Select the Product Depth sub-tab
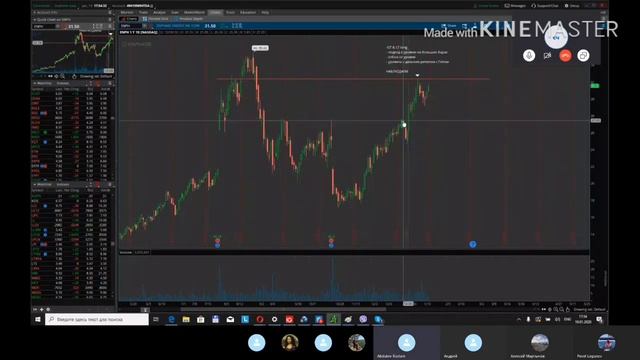 pyautogui.click(x=189, y=19)
